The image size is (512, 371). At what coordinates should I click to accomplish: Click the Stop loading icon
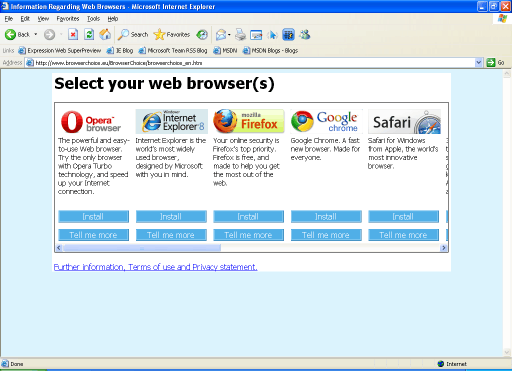(x=73, y=34)
